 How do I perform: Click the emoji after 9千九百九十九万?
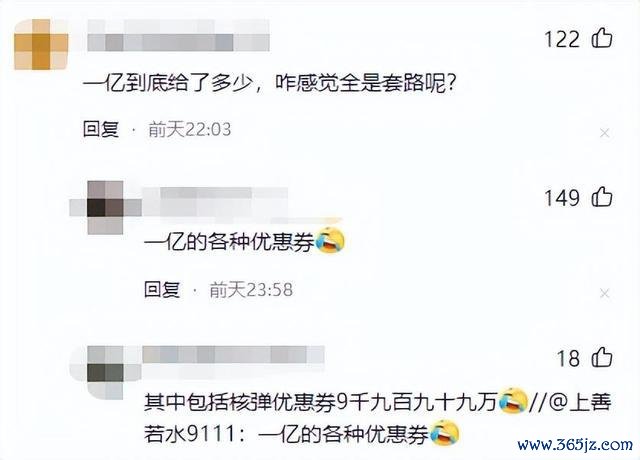513,401
